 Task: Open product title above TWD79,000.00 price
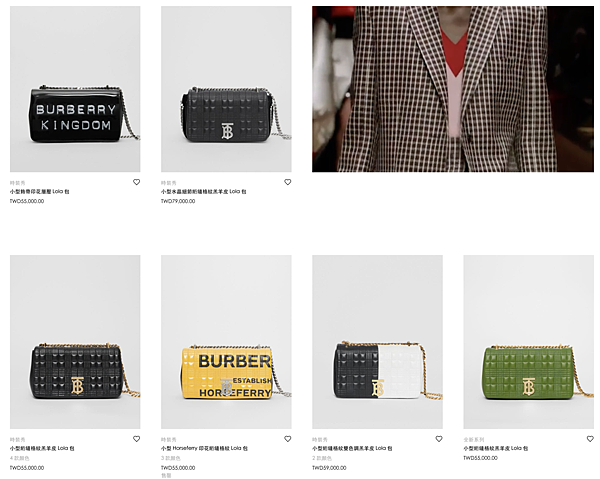point(204,191)
